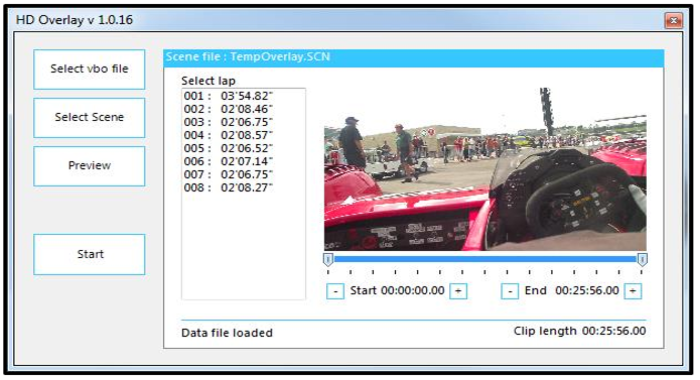Close the HD Overlay window
Screen dimensions: 700x380
(x=674, y=21)
